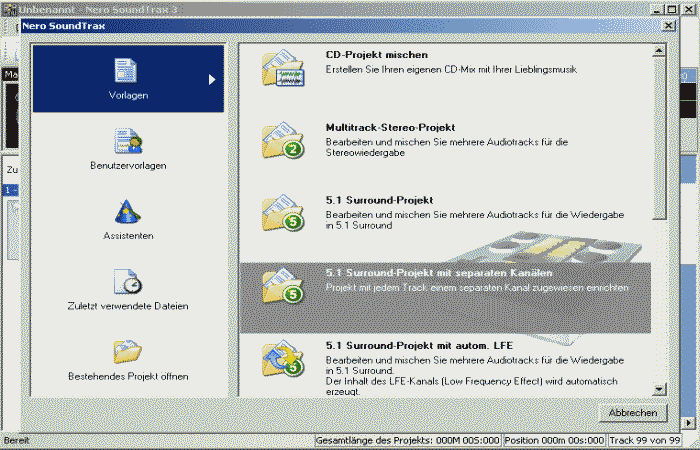Screen dimensions: 700x450
Task: Select the CD-Projekt mischen title text
Action: [376, 55]
